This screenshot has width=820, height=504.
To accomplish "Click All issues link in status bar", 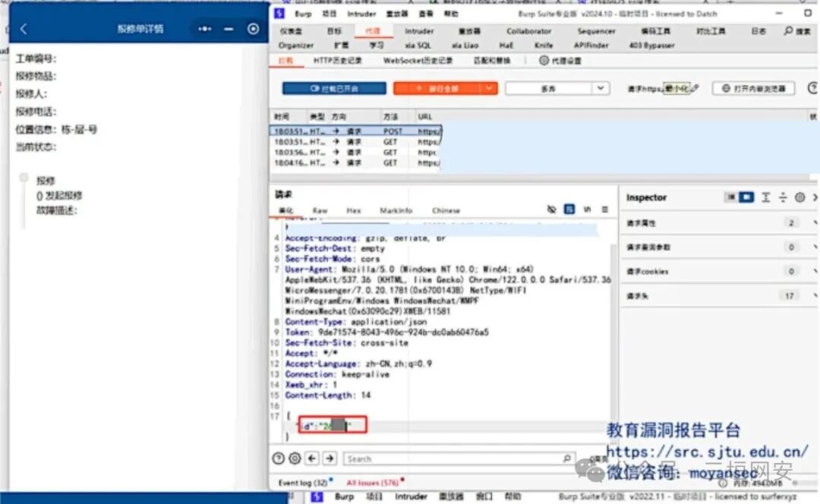I will point(373,483).
